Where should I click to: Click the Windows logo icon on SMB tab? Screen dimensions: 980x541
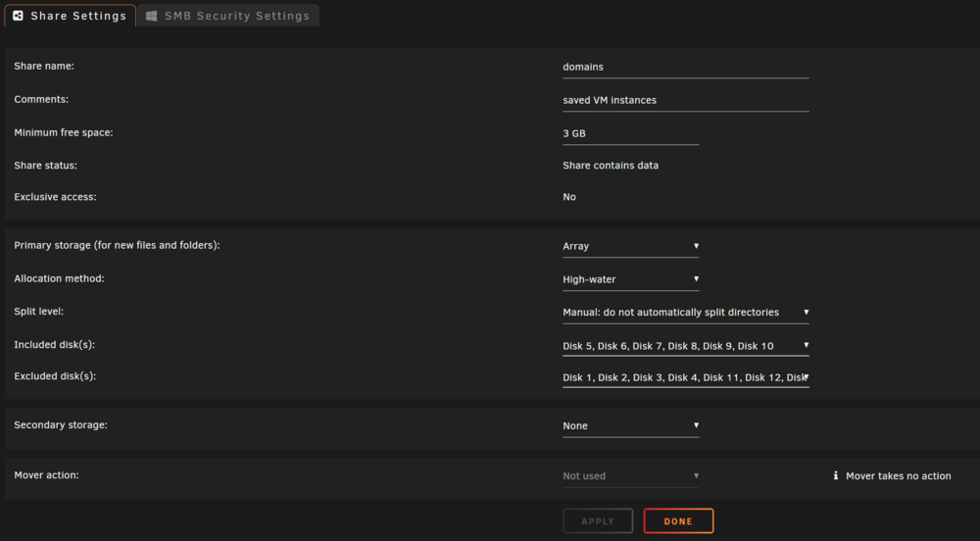coord(151,16)
